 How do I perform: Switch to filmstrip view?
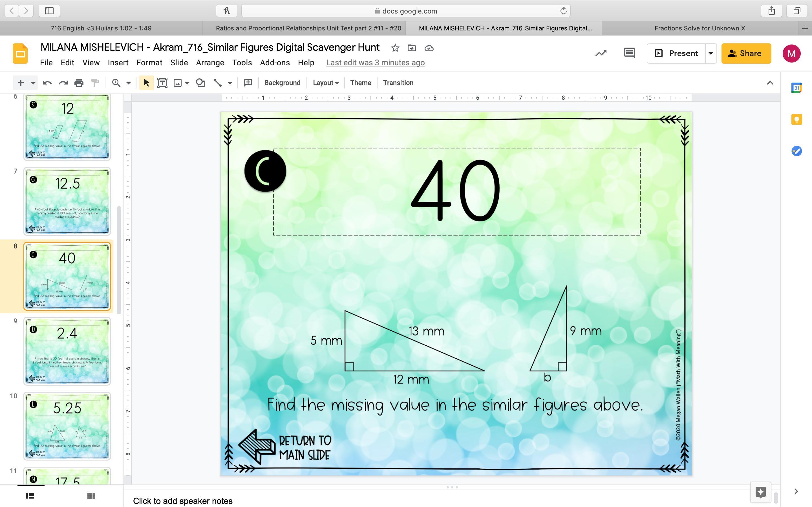click(30, 496)
